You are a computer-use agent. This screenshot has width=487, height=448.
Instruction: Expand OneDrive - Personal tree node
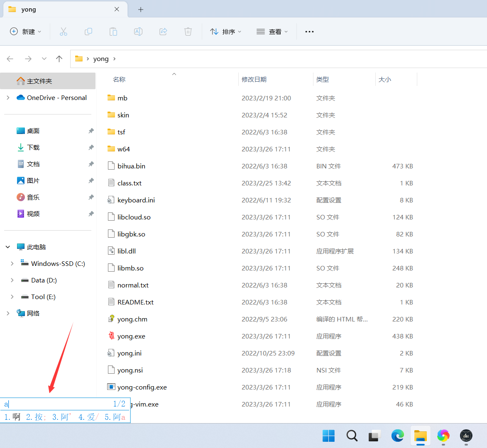[8, 97]
